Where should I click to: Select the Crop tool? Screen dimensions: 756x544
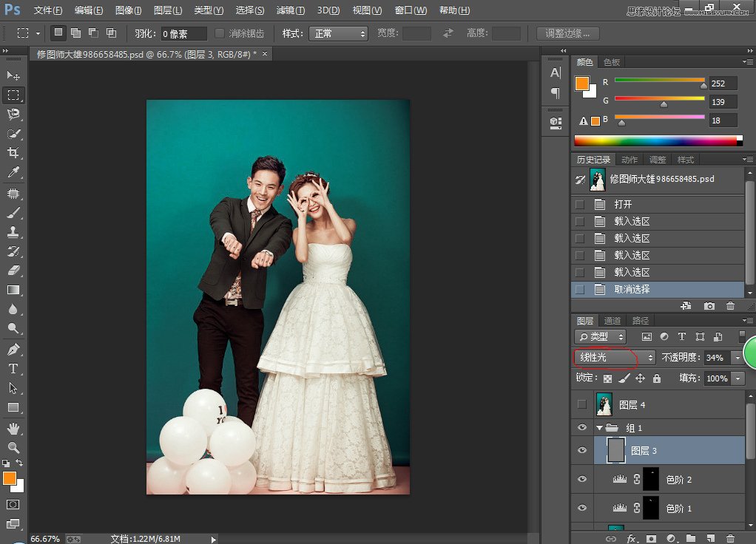(11, 152)
